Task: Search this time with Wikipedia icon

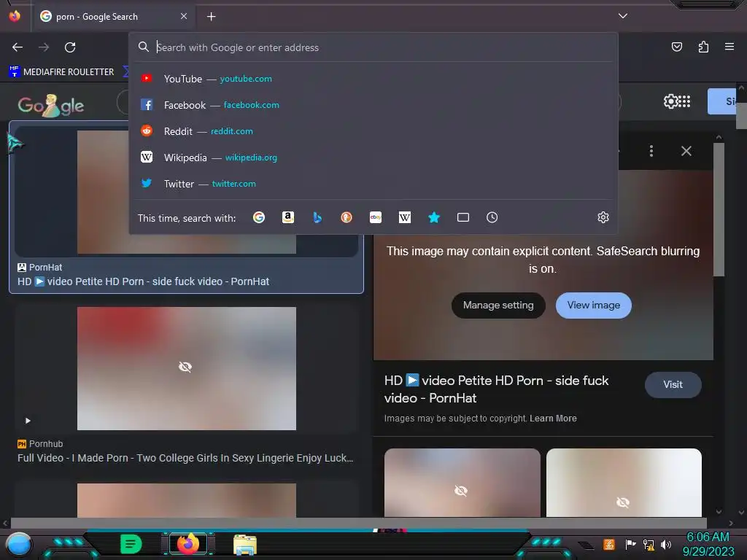Action: click(404, 217)
